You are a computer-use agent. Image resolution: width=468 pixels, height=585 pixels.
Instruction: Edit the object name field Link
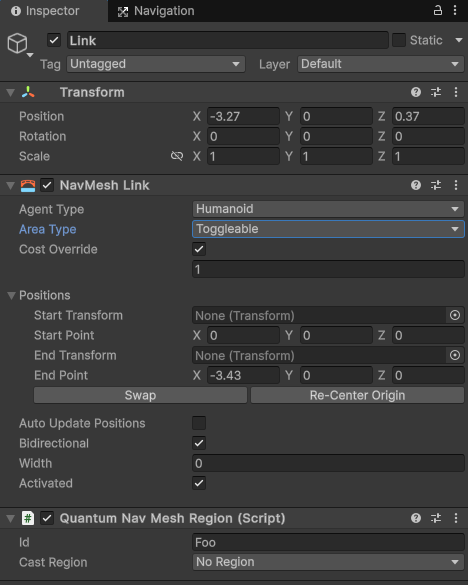coord(228,40)
